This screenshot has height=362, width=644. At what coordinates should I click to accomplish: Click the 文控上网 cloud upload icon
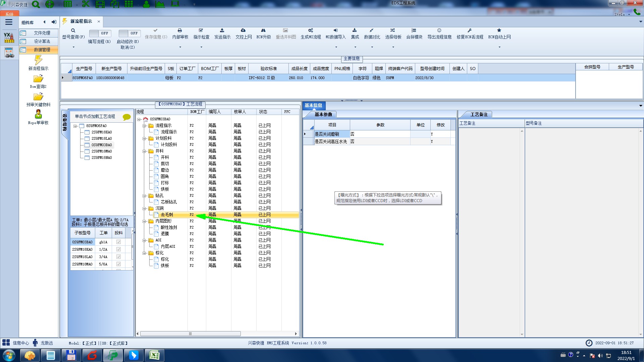tap(243, 31)
